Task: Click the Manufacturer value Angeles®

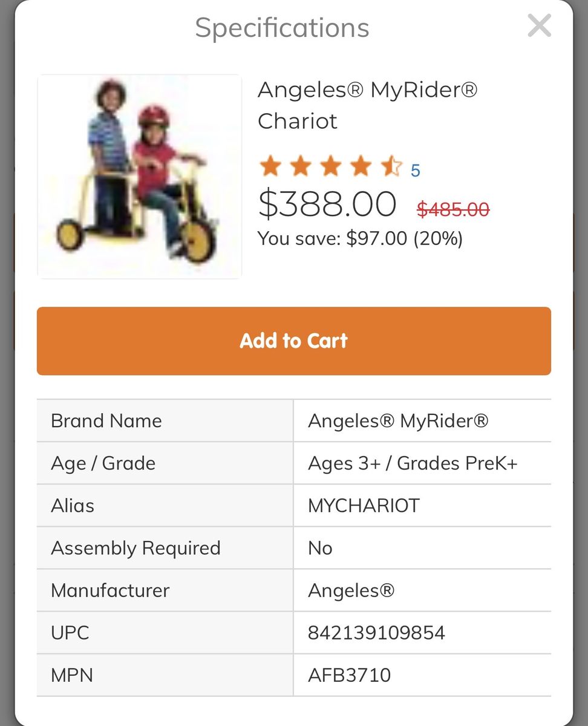Action: [351, 590]
